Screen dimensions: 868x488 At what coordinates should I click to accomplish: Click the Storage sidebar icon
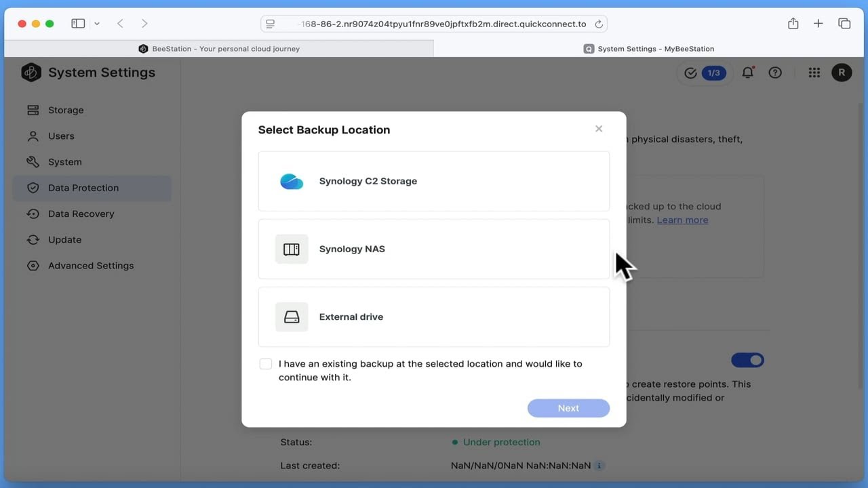click(33, 110)
